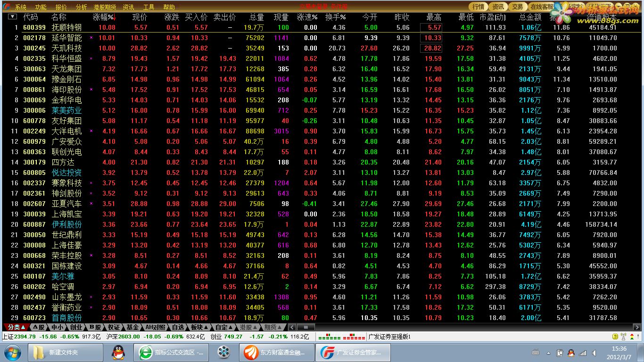Click the yellow status bar icon
The image size is (644, 362).
(x=615, y=337)
